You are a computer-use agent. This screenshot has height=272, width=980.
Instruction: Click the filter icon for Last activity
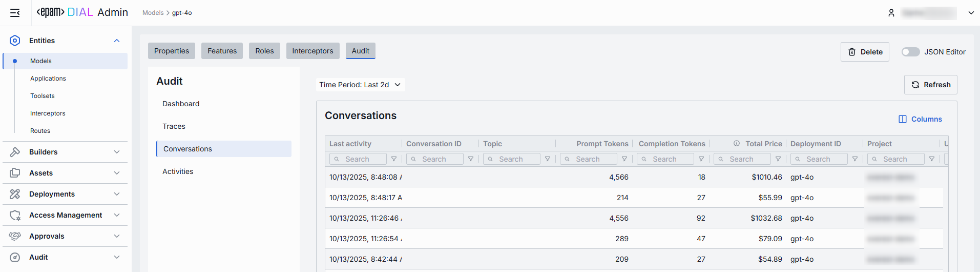(394, 159)
